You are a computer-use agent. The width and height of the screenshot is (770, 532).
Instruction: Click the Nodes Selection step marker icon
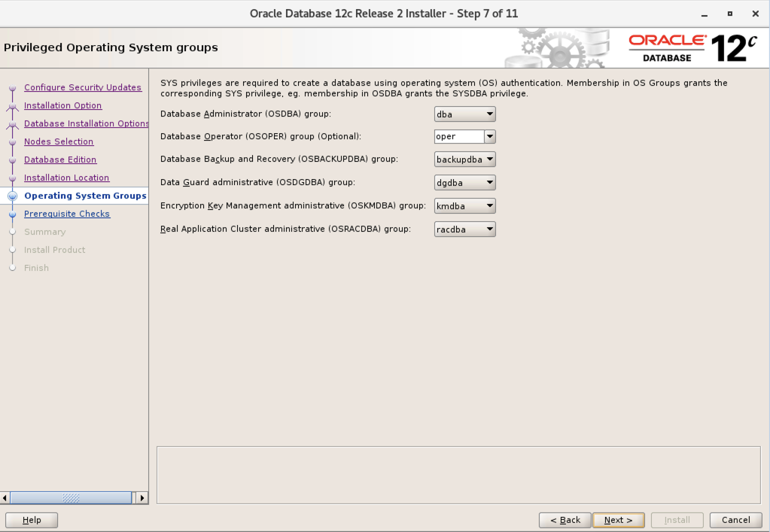coord(13,142)
